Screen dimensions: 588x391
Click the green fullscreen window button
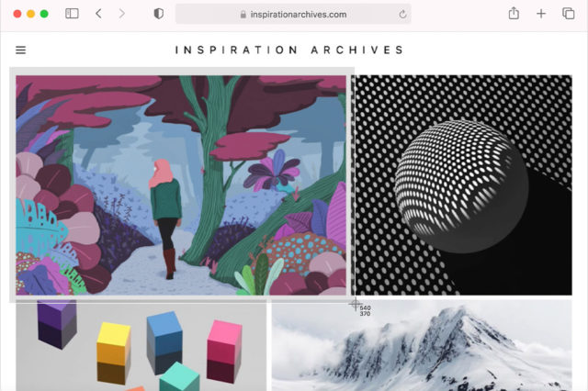coord(44,14)
